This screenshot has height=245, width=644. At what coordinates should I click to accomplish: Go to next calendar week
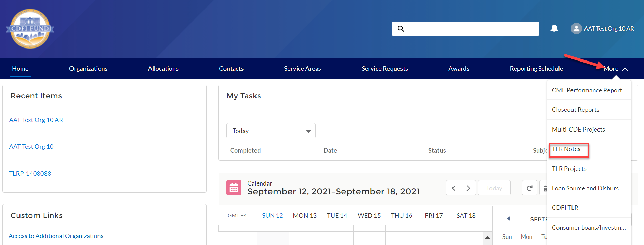click(468, 188)
